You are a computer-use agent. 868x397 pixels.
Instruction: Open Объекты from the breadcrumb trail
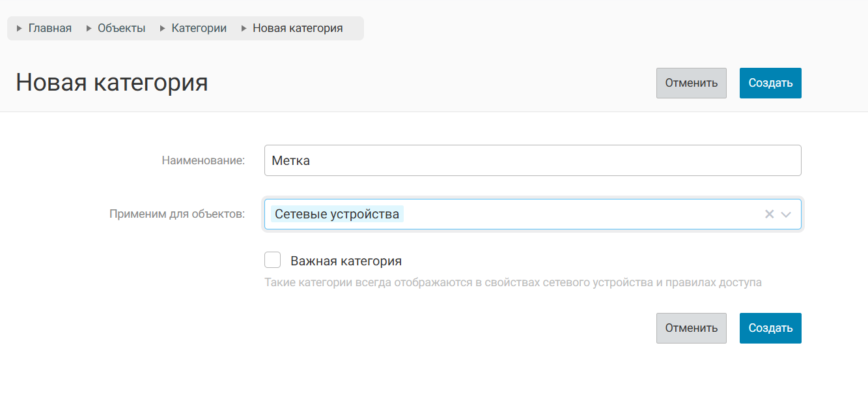122,29
